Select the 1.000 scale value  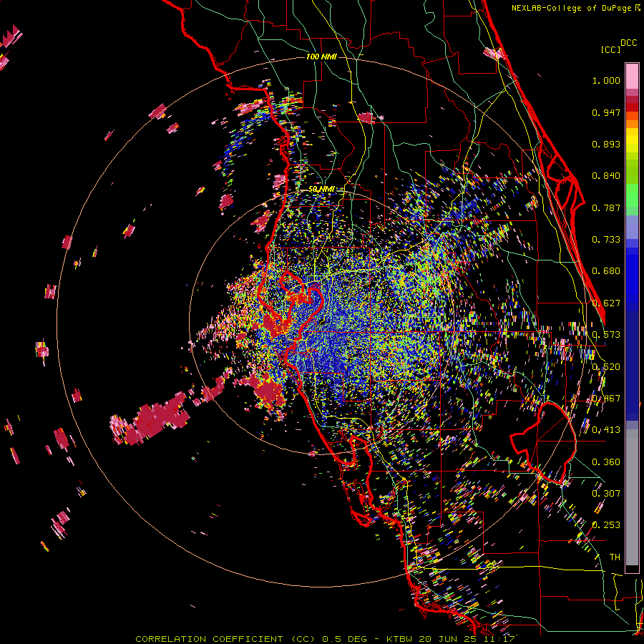606,80
